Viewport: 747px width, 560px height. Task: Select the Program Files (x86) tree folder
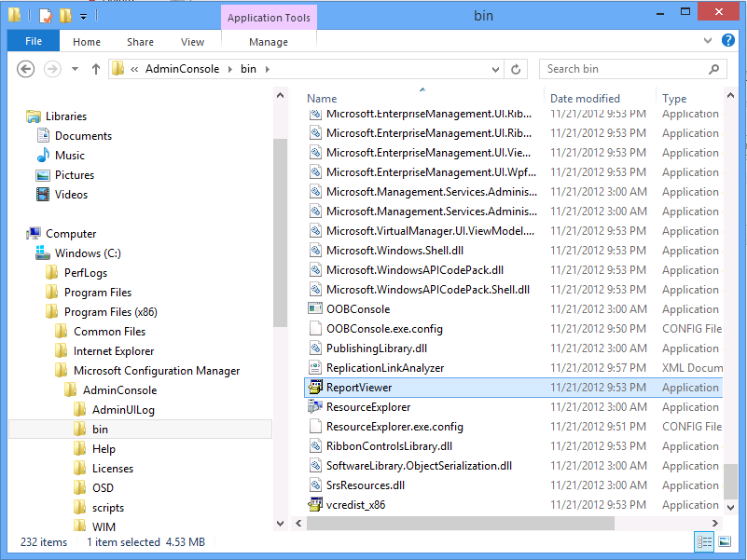tap(111, 312)
